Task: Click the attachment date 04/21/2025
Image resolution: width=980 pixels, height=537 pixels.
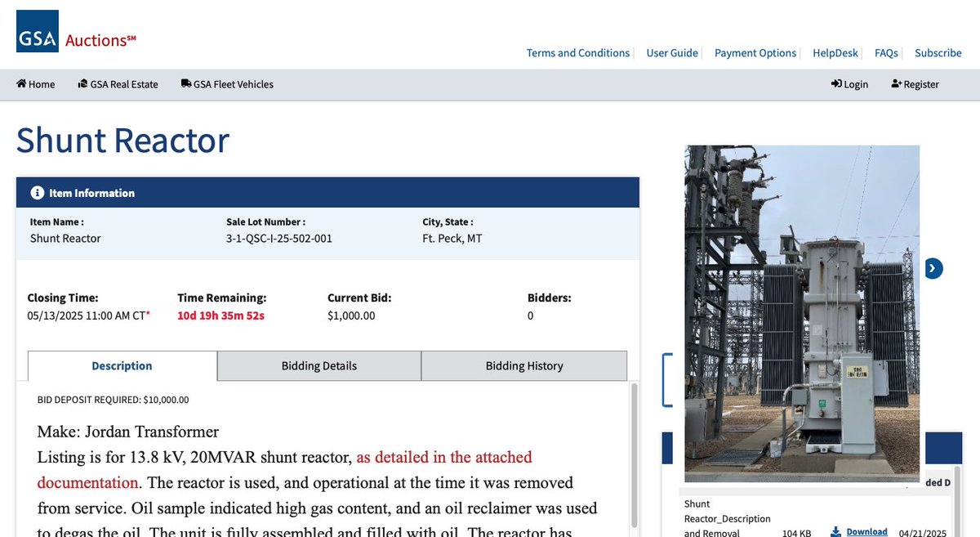Action: tap(922, 532)
